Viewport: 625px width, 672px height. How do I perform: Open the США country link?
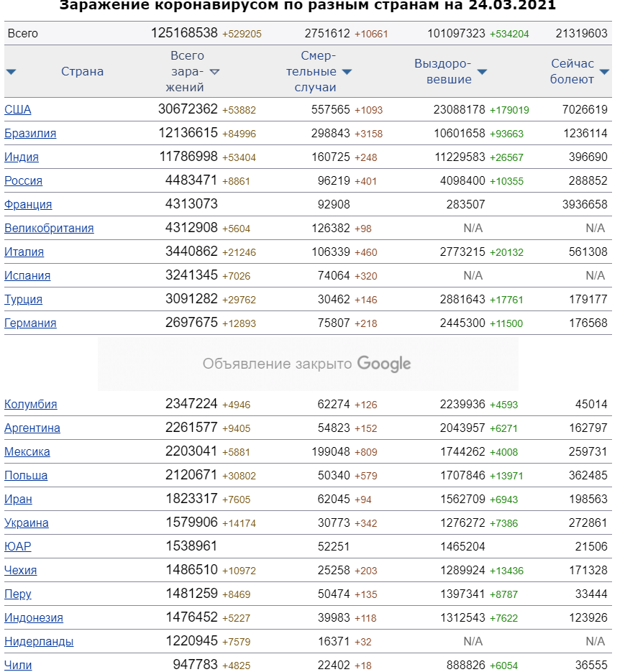(x=17, y=110)
